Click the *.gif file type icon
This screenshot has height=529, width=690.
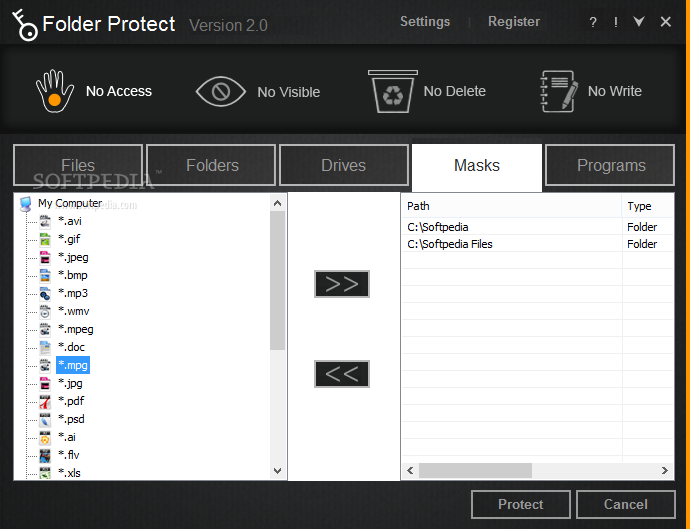pyautogui.click(x=45, y=239)
